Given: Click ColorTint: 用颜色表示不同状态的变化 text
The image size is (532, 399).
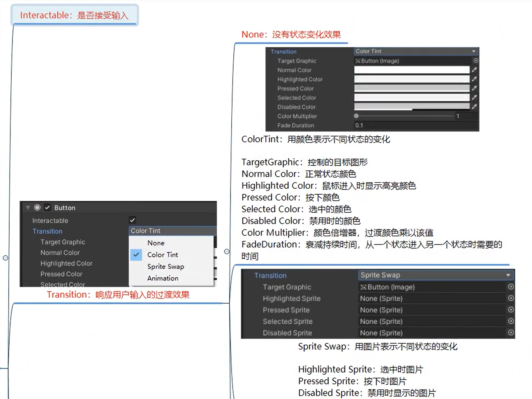Looking at the screenshot, I should point(316,139).
